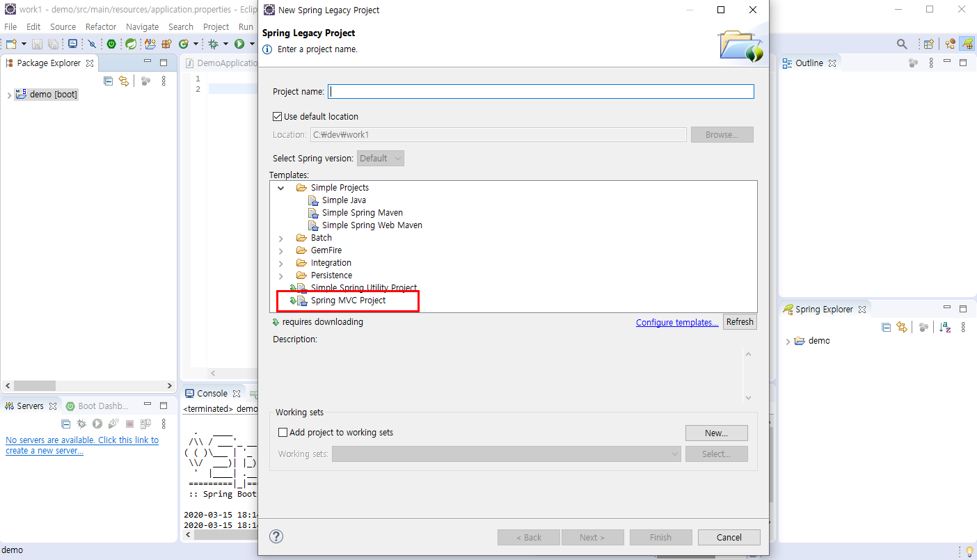The height and width of the screenshot is (560, 977).
Task: Open the Working sets combo box
Action: [x=507, y=454]
